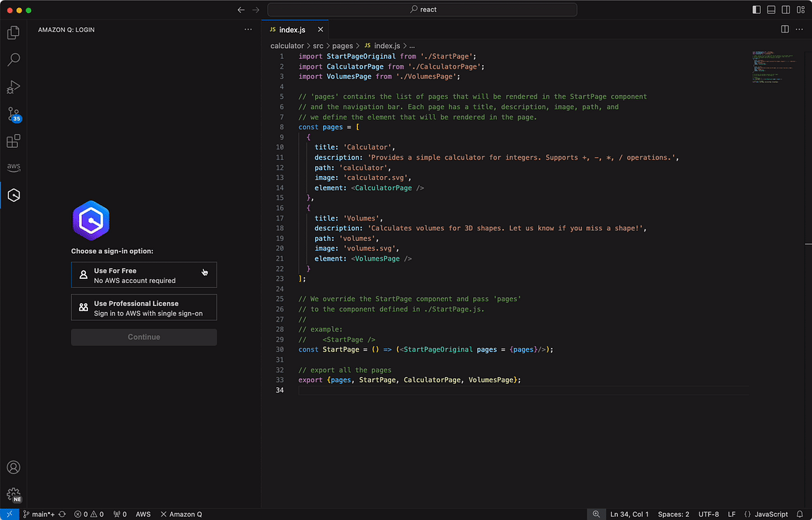Click the Amazon Q hexagon logo

coord(91,221)
